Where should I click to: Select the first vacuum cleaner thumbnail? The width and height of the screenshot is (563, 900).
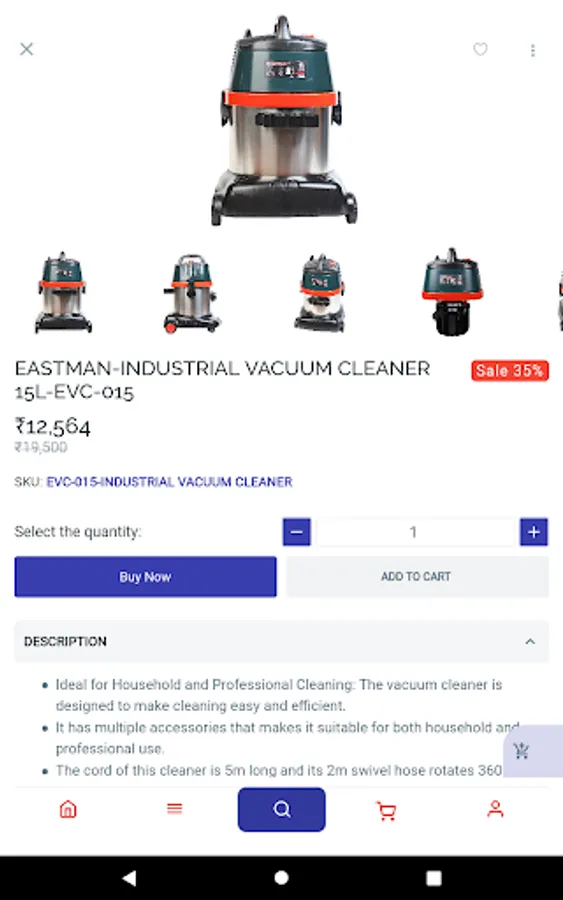click(x=63, y=293)
